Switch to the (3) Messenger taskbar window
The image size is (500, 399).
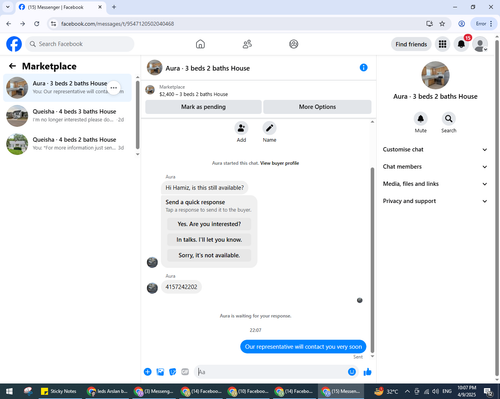pos(153,391)
